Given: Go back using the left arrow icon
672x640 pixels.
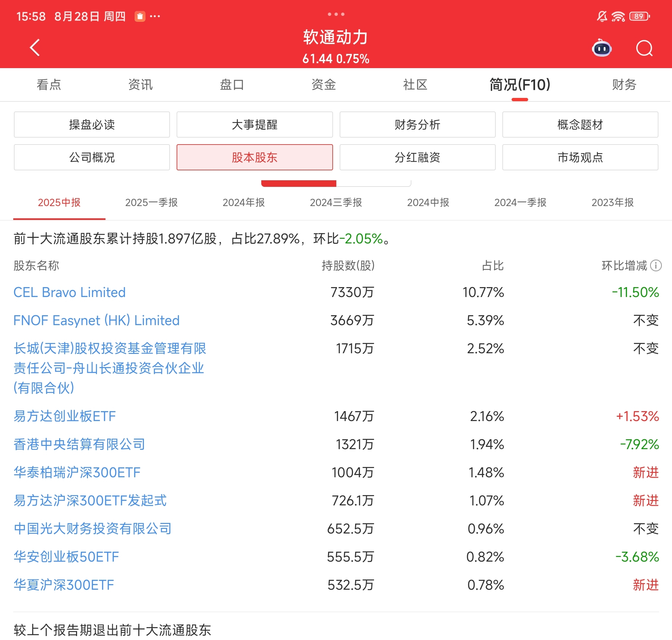Looking at the screenshot, I should pyautogui.click(x=35, y=47).
